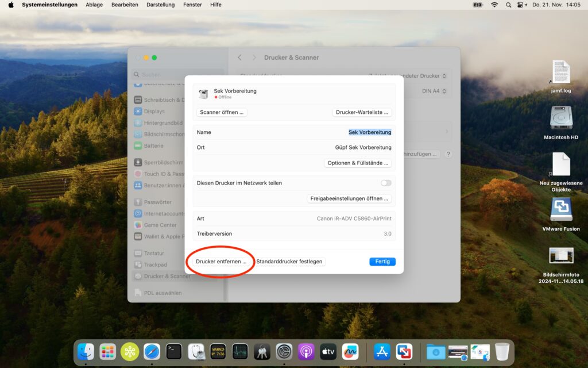Open Optionen & Füllstände
This screenshot has height=368, width=588.
(358, 163)
